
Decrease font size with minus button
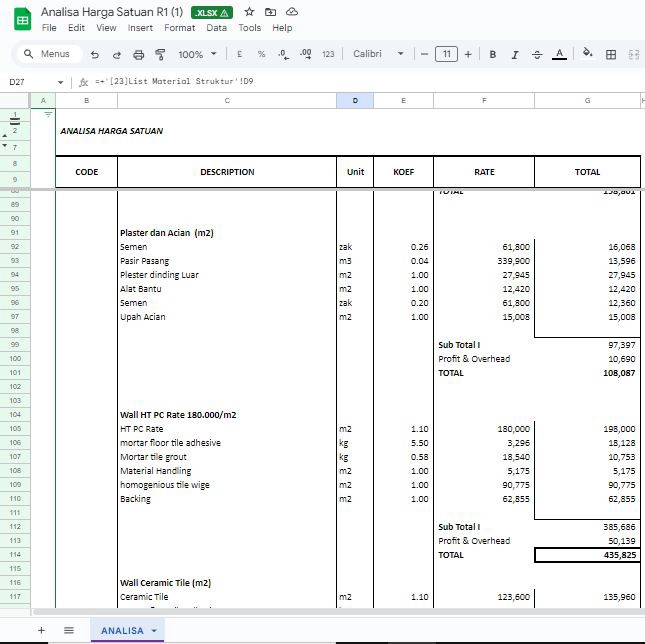coord(425,54)
